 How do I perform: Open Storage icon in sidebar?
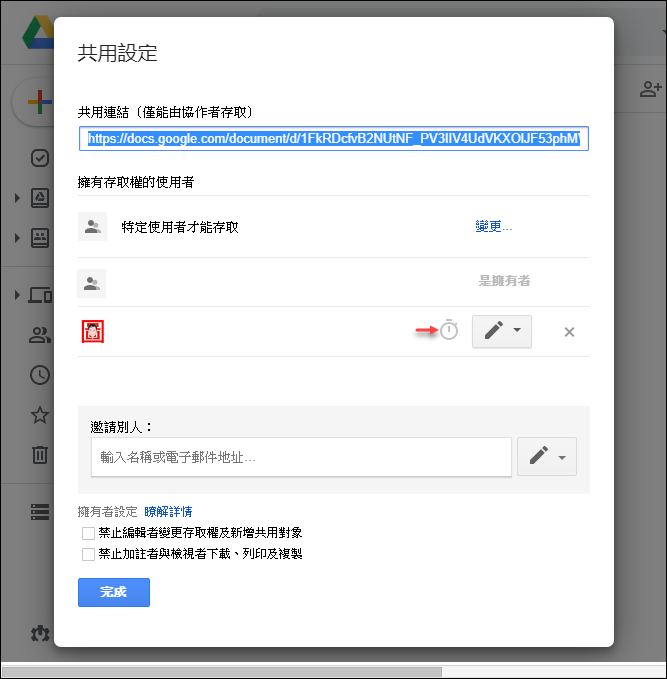pyautogui.click(x=40, y=512)
